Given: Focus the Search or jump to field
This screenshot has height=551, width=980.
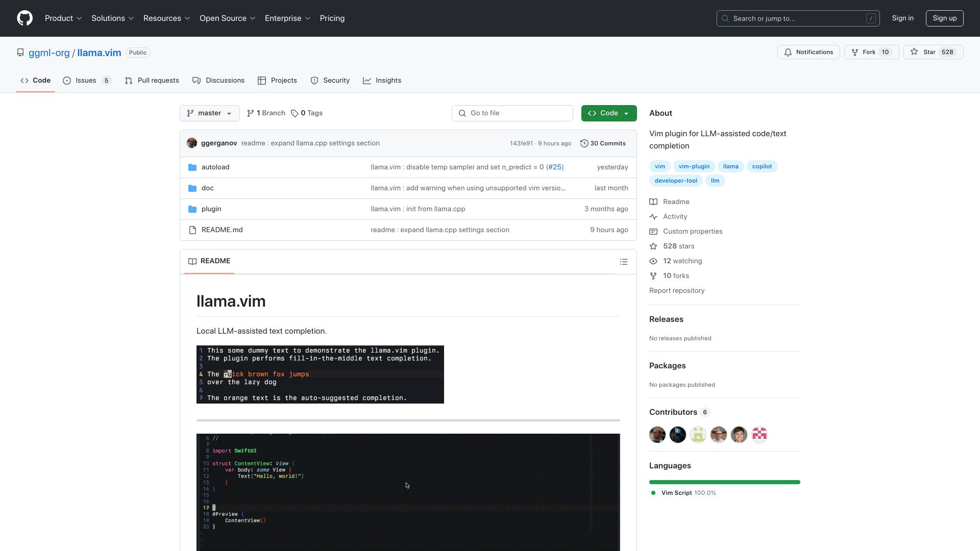Looking at the screenshot, I should 798,18.
